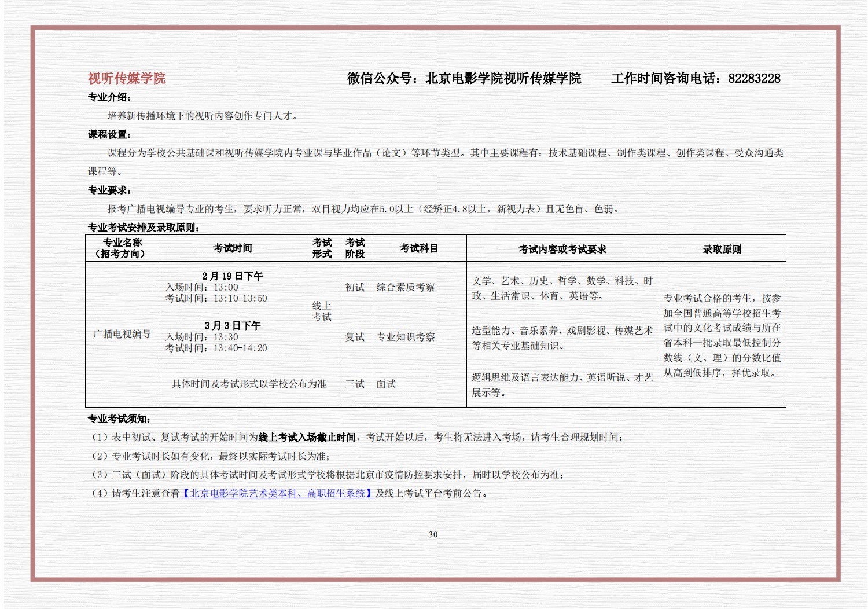Click the 专业知识考察 subject cell

pos(406,337)
